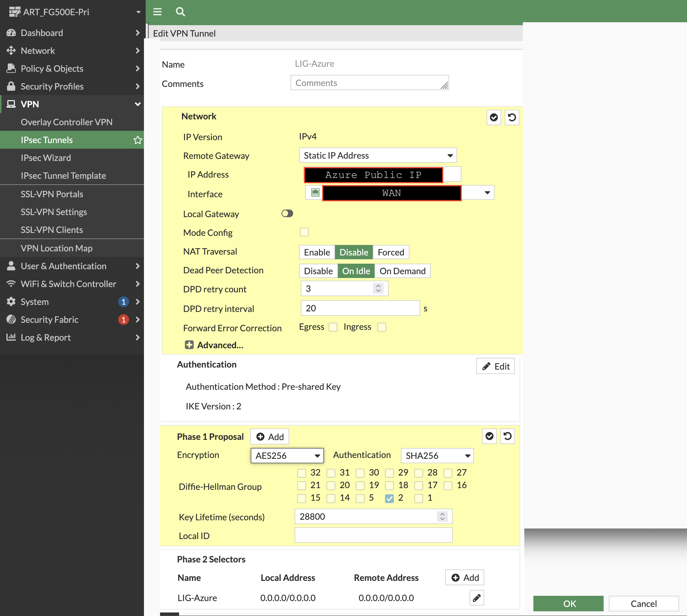Viewport: 687px width, 616px height.
Task: Revert Network section with undo icon
Action: 512,117
